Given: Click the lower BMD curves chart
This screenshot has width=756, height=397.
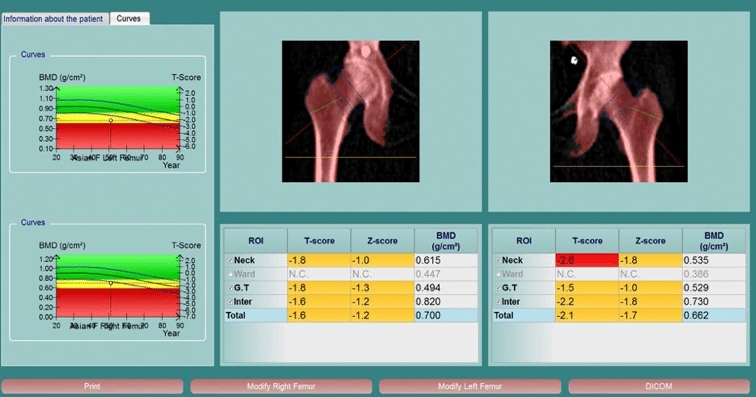Looking at the screenshot, I should [118, 286].
